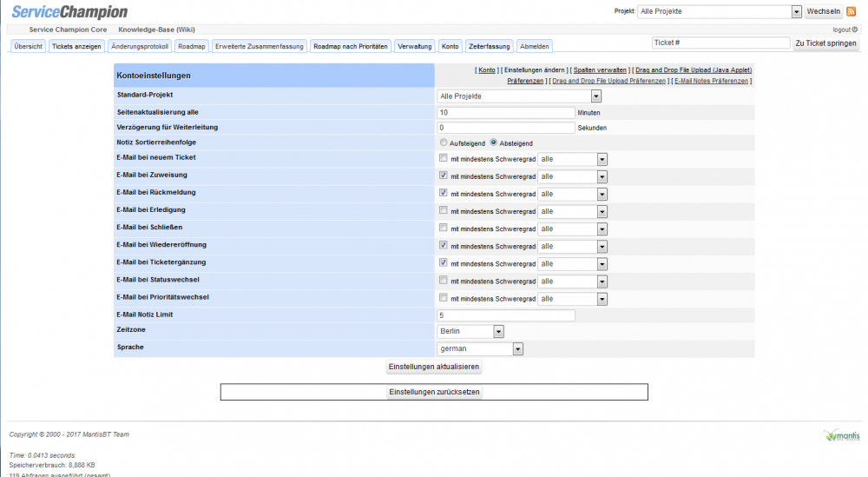This screenshot has width=868, height=477.
Task: Open the Sprache dropdown
Action: (480, 349)
